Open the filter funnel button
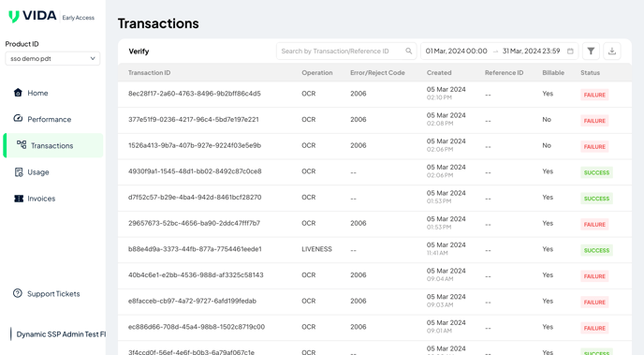The image size is (644, 355). tap(591, 51)
